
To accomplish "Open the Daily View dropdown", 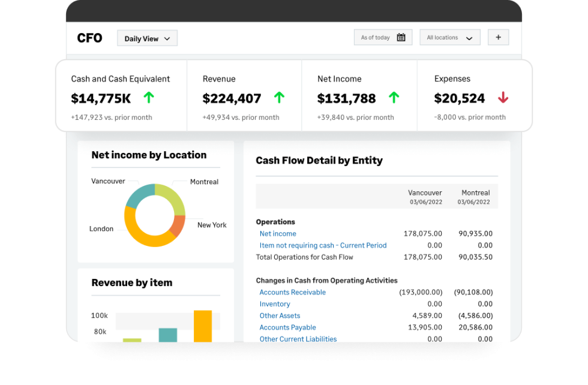I will 147,38.
